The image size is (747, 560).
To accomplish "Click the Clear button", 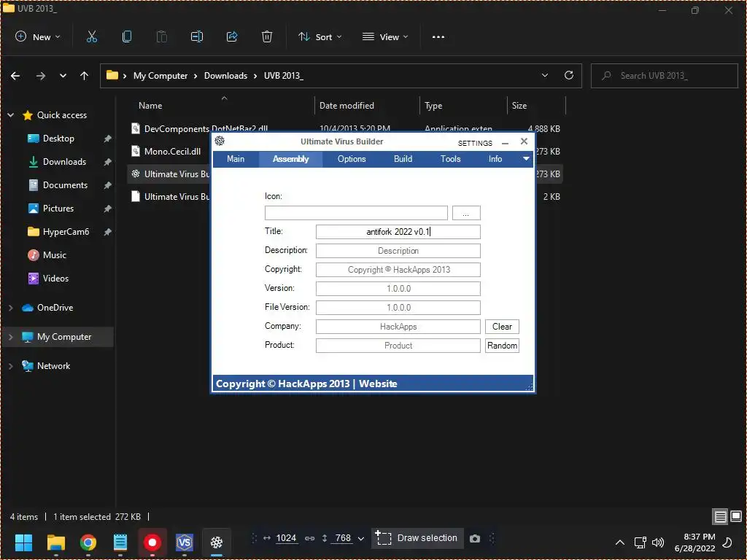I will tap(502, 327).
